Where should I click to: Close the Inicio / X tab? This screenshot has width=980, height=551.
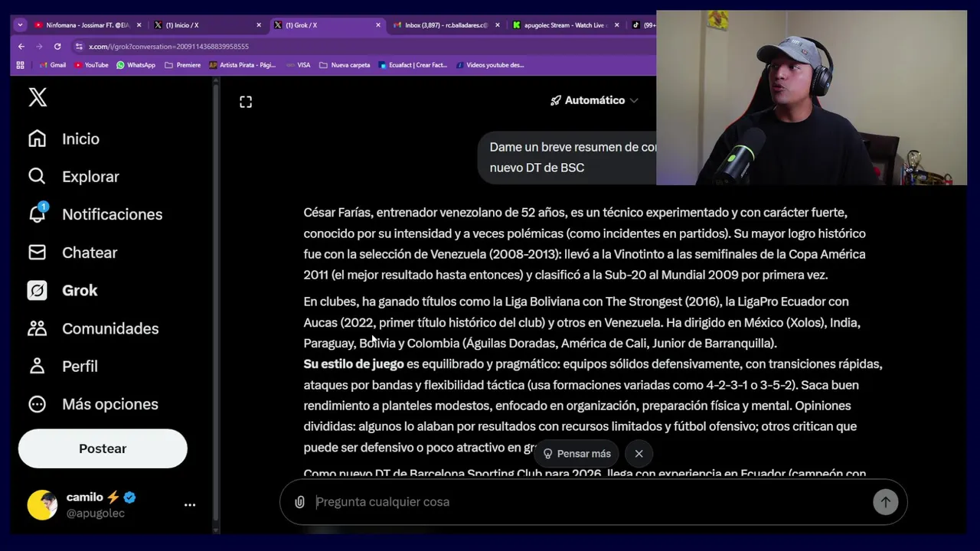[x=259, y=25]
